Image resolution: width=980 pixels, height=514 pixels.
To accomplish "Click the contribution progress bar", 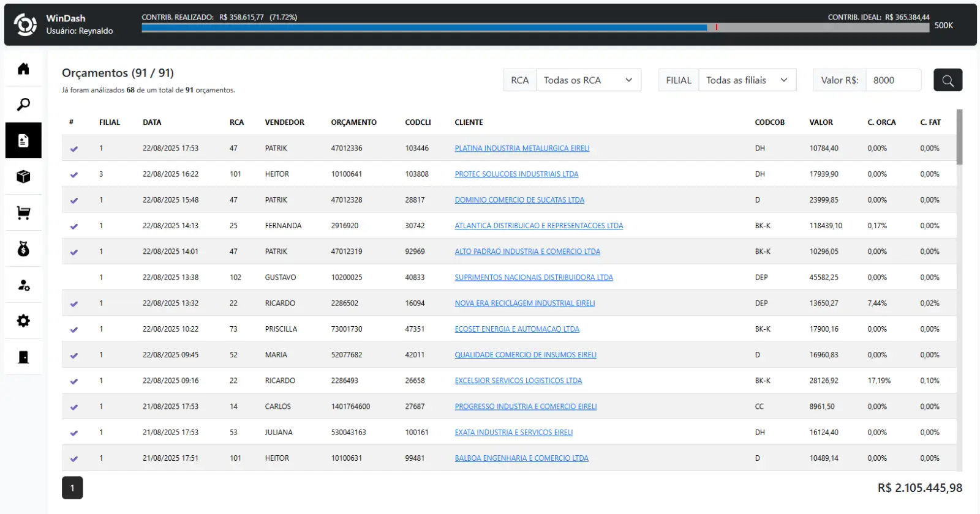I will (x=535, y=28).
